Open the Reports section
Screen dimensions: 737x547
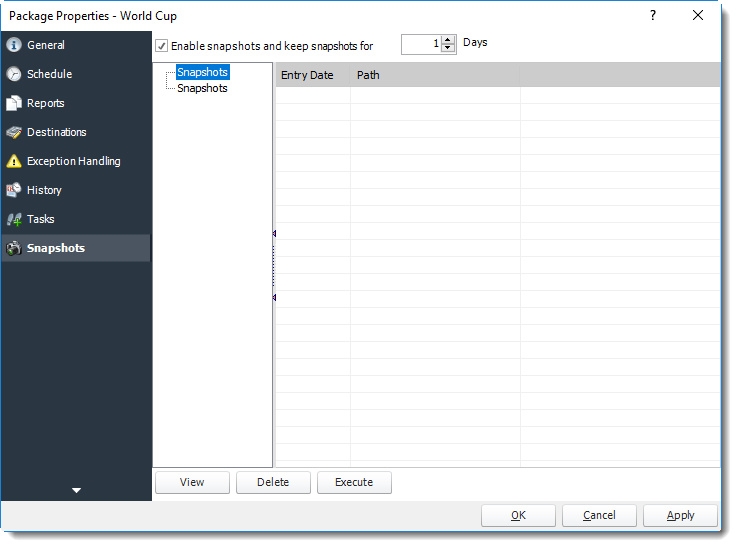click(x=46, y=103)
